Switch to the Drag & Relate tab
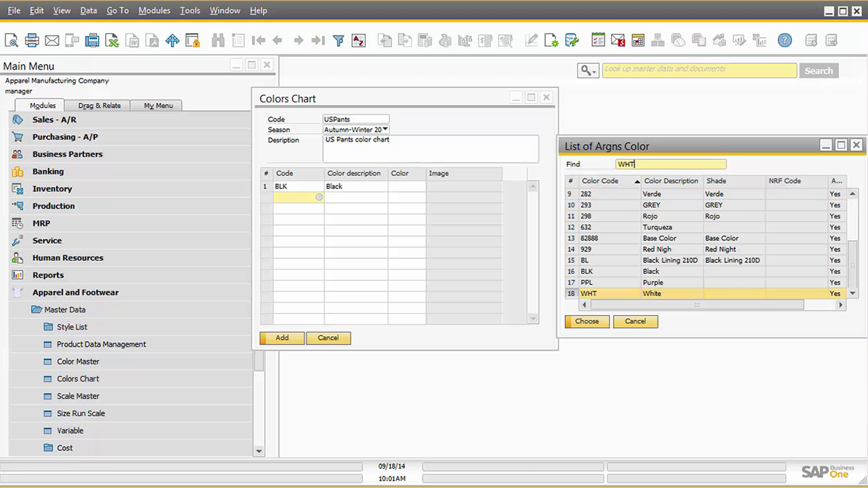This screenshot has width=868, height=488. 99,105
